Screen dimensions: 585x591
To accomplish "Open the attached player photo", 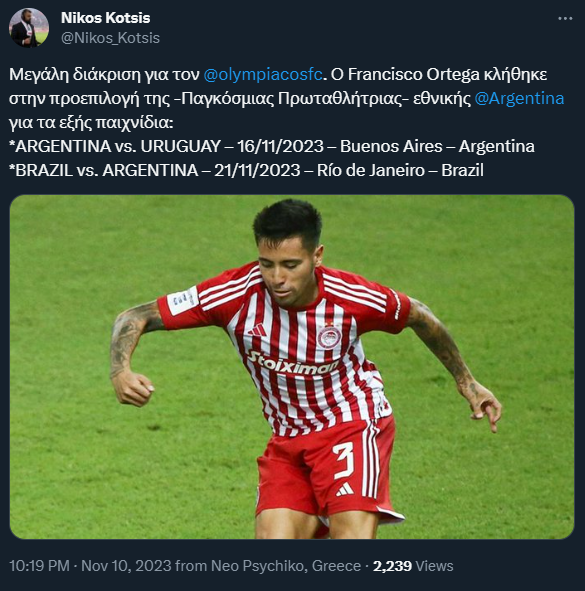I will [x=292, y=367].
